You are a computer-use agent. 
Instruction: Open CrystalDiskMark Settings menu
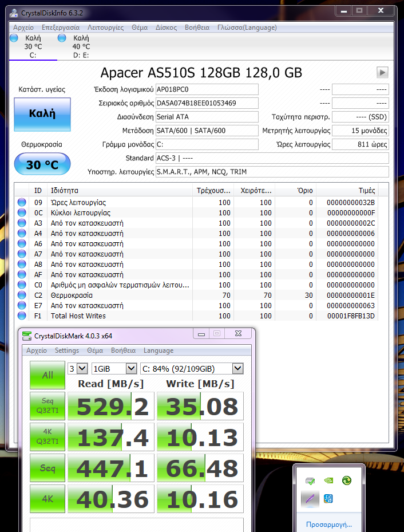point(67,350)
